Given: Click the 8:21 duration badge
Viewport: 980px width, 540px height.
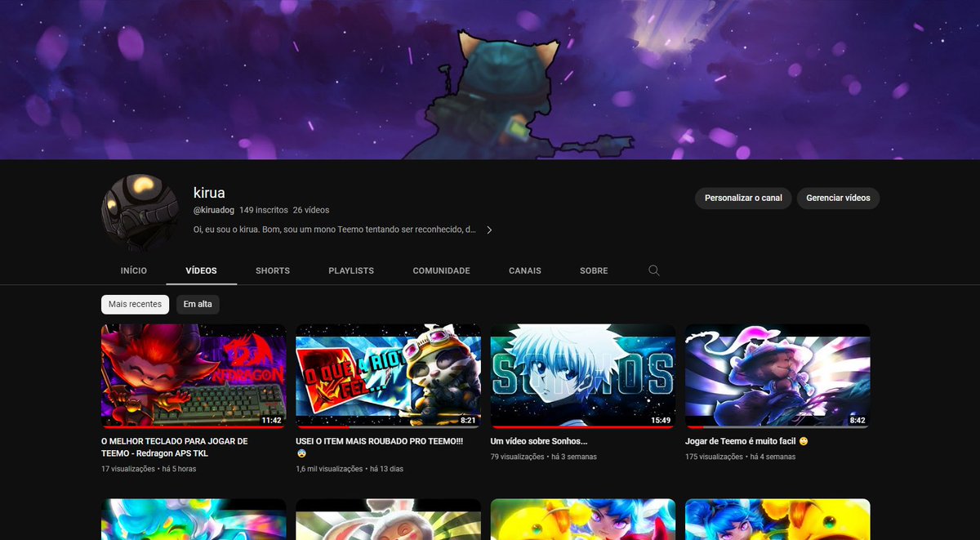Looking at the screenshot, I should point(468,421).
